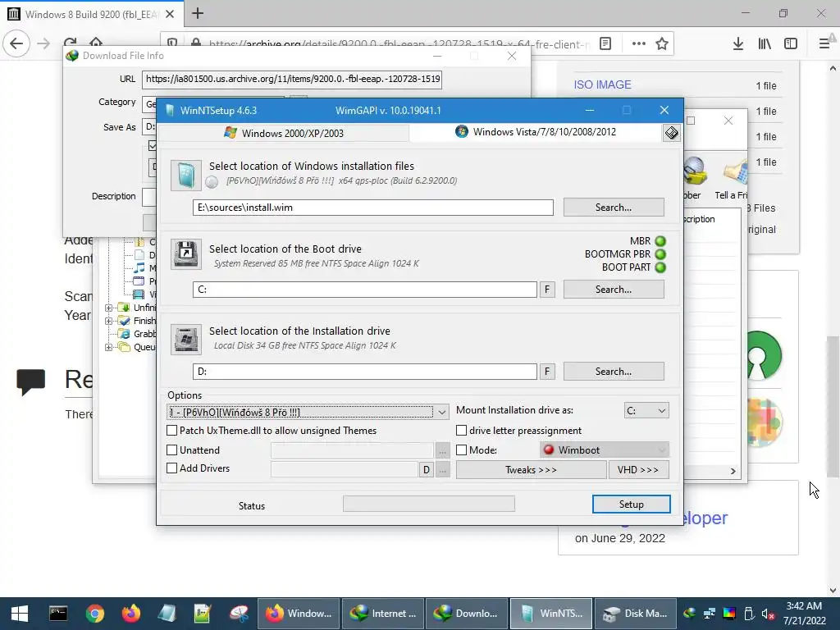840x630 pixels.
Task: Toggle Firefox reader view icon
Action: pos(605,44)
